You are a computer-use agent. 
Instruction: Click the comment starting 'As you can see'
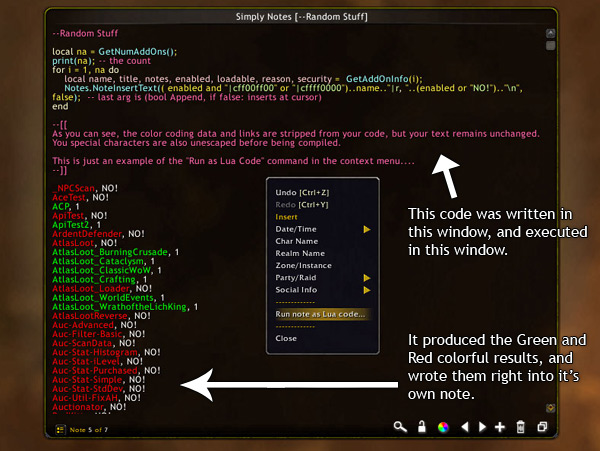tap(295, 134)
